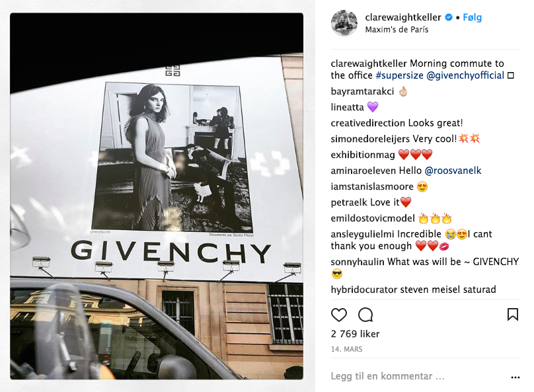Open the @roosvanelk mention link
The width and height of the screenshot is (534, 392).
(453, 171)
